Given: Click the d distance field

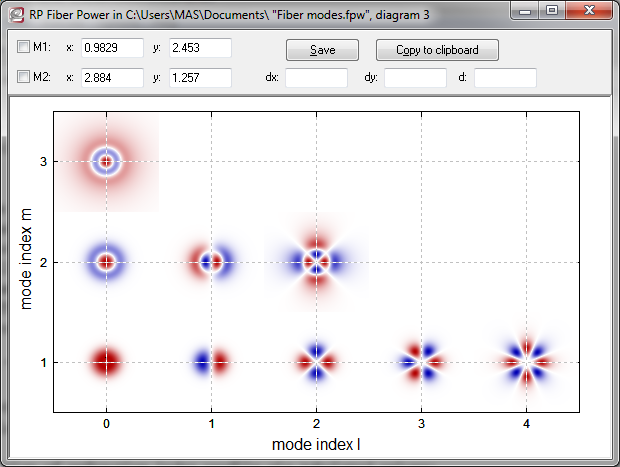Looking at the screenshot, I should pos(505,77).
